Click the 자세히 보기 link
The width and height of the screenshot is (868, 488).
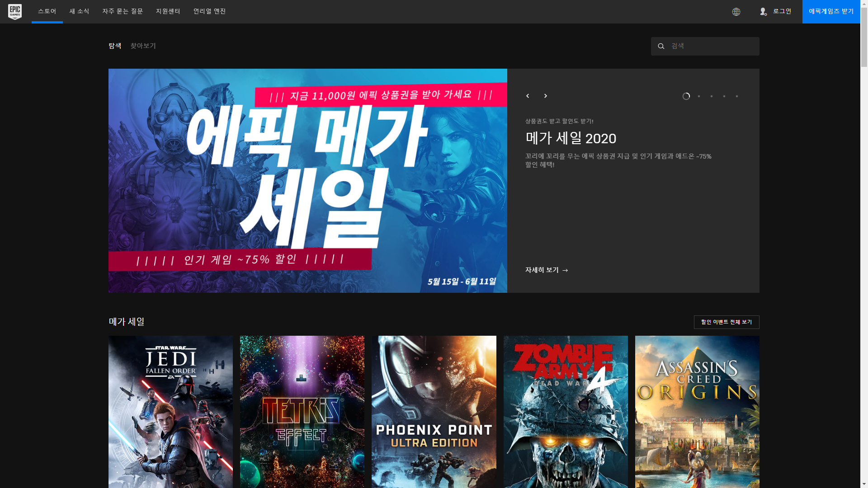pos(547,270)
